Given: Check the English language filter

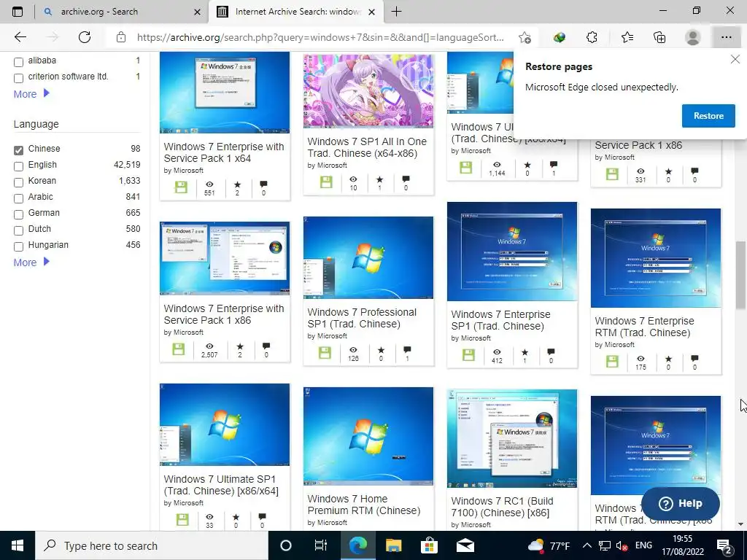Looking at the screenshot, I should tap(18, 166).
